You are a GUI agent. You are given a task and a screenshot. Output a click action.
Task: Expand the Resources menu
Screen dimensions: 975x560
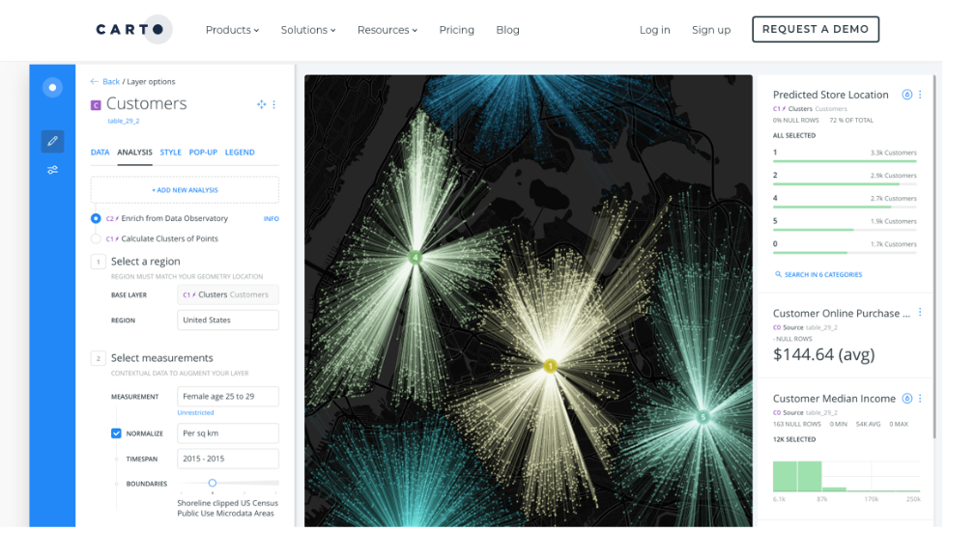pyautogui.click(x=387, y=30)
